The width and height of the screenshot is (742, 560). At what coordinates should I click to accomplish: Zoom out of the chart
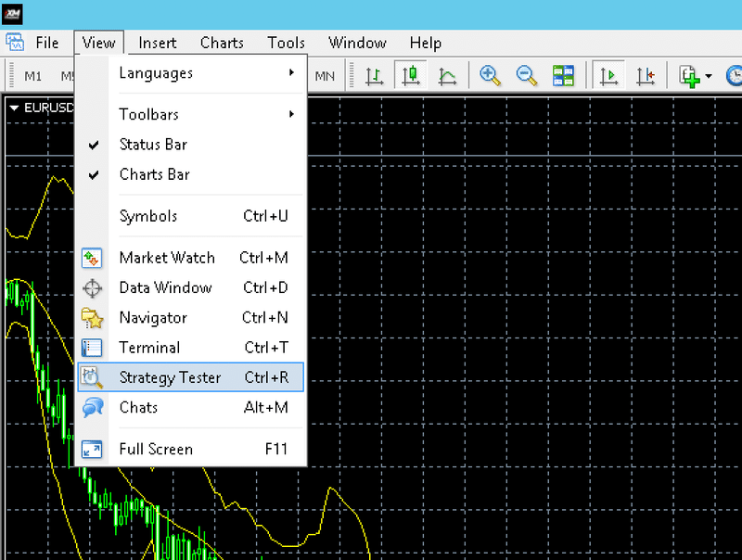coord(527,75)
